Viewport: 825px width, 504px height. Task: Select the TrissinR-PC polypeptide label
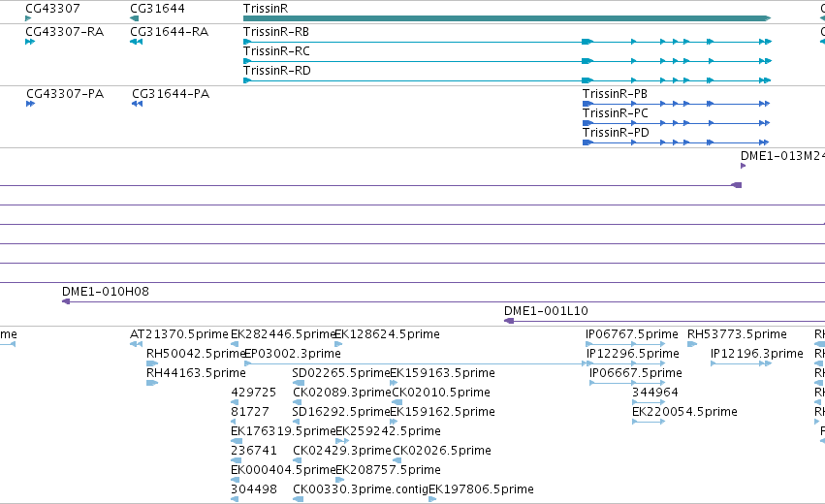616,113
